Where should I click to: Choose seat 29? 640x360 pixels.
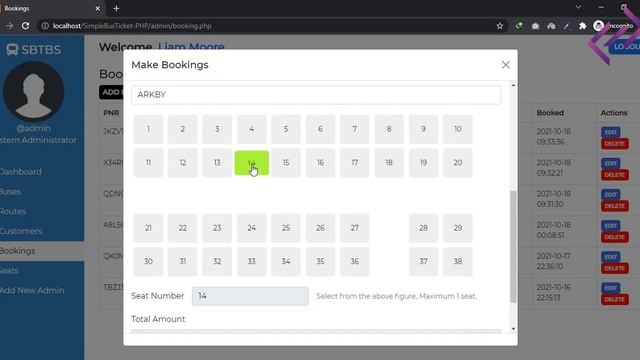pos(458,228)
